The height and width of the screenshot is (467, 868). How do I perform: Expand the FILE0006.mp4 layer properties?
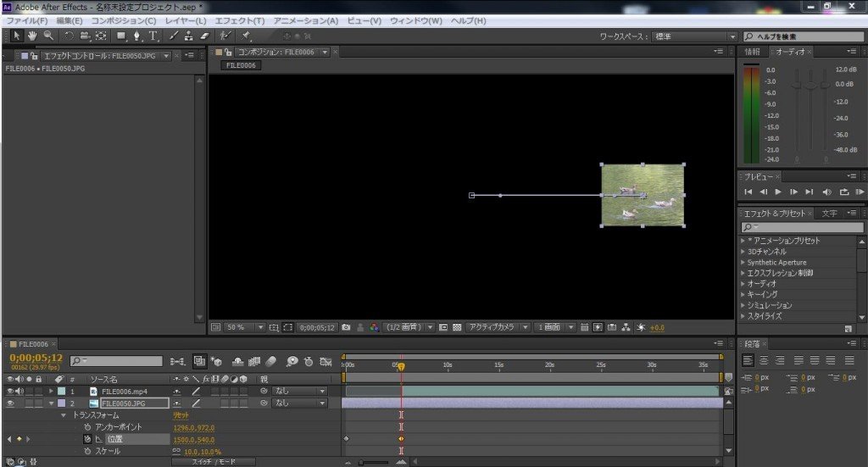coord(52,391)
